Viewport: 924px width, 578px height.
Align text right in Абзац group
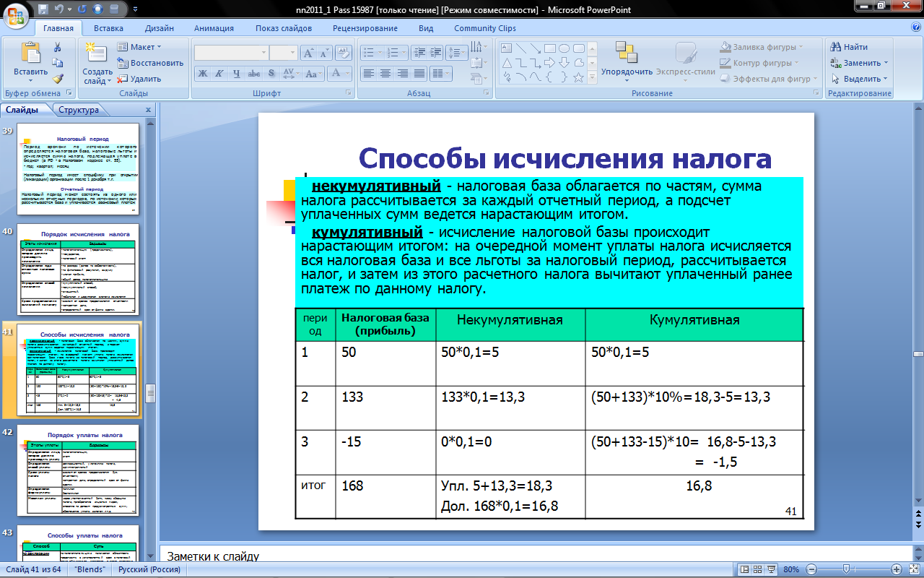pyautogui.click(x=401, y=74)
